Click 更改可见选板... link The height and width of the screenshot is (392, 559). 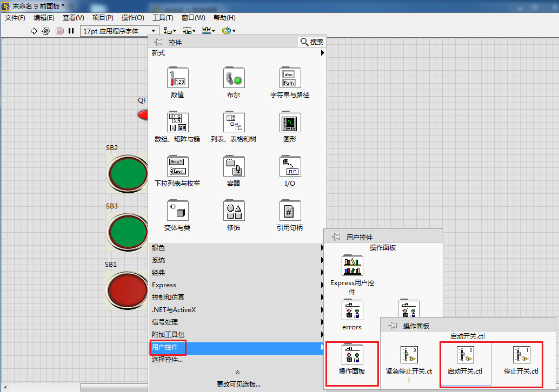click(x=238, y=384)
